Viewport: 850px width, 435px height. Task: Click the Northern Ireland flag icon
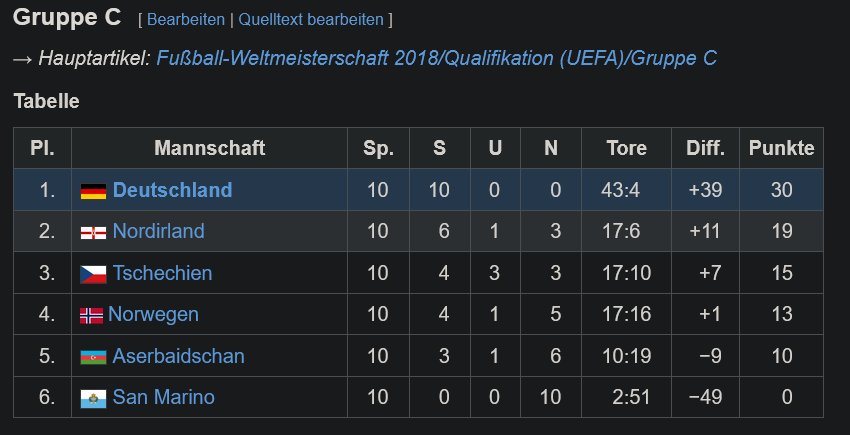[x=93, y=233]
